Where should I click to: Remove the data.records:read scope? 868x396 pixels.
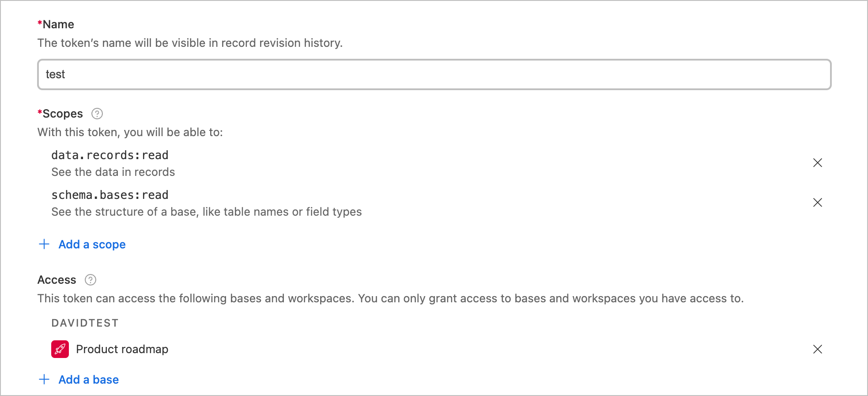tap(817, 163)
